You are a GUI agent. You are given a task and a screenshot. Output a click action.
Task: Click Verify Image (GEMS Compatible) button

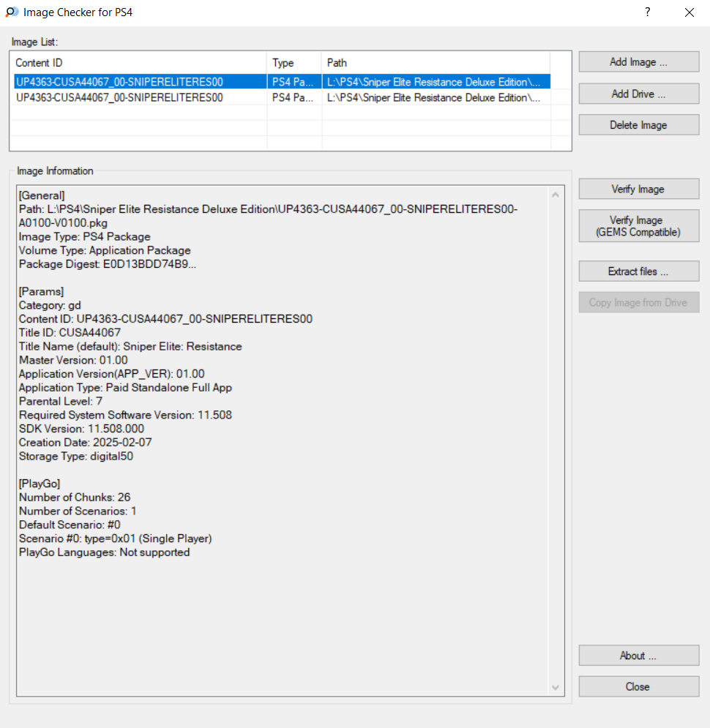(638, 226)
